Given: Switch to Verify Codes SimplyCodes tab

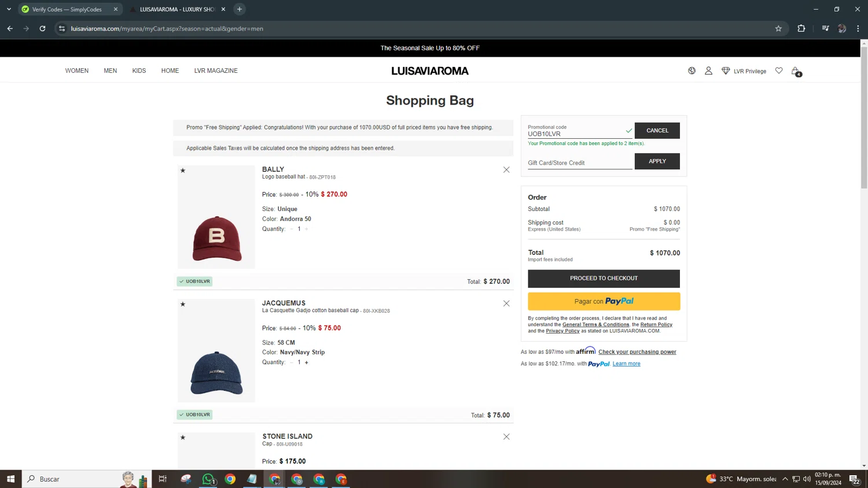Looking at the screenshot, I should pos(67,9).
